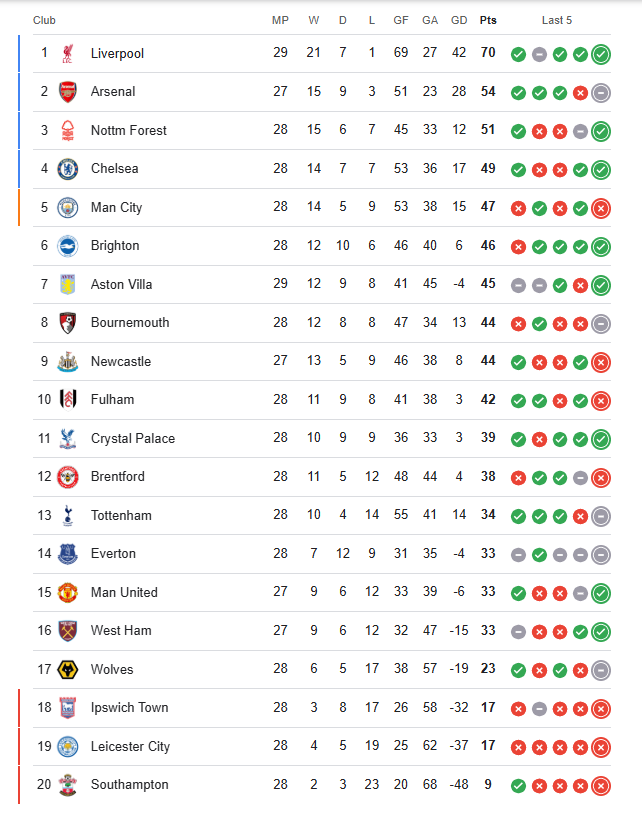The width and height of the screenshot is (642, 816).
Task: Select the Newcastle crest icon
Action: pyautogui.click(x=68, y=361)
